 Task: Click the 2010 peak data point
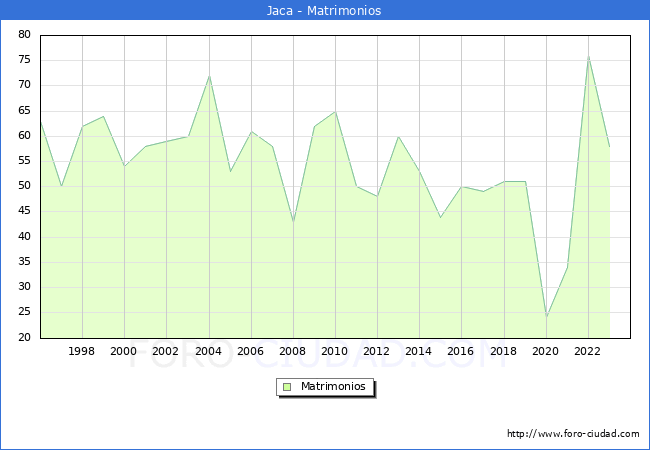pyautogui.click(x=335, y=111)
